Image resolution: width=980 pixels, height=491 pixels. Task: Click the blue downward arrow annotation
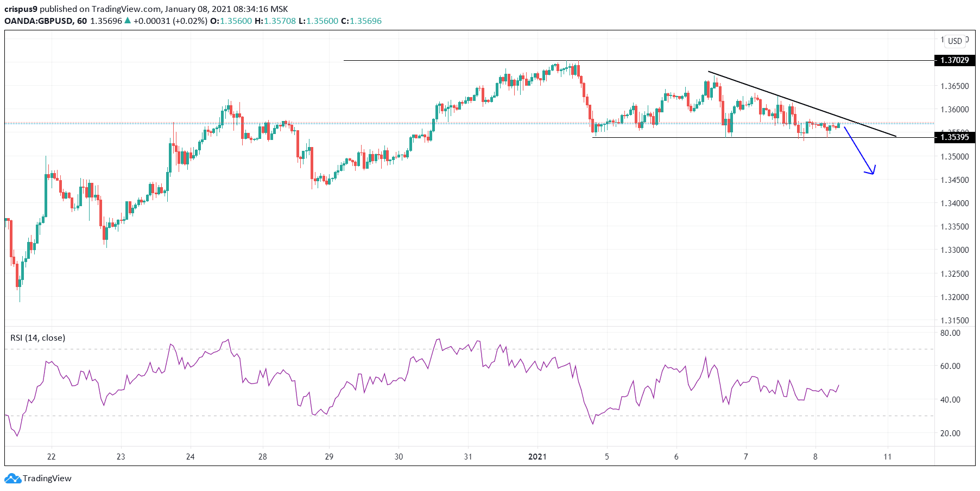[860, 152]
